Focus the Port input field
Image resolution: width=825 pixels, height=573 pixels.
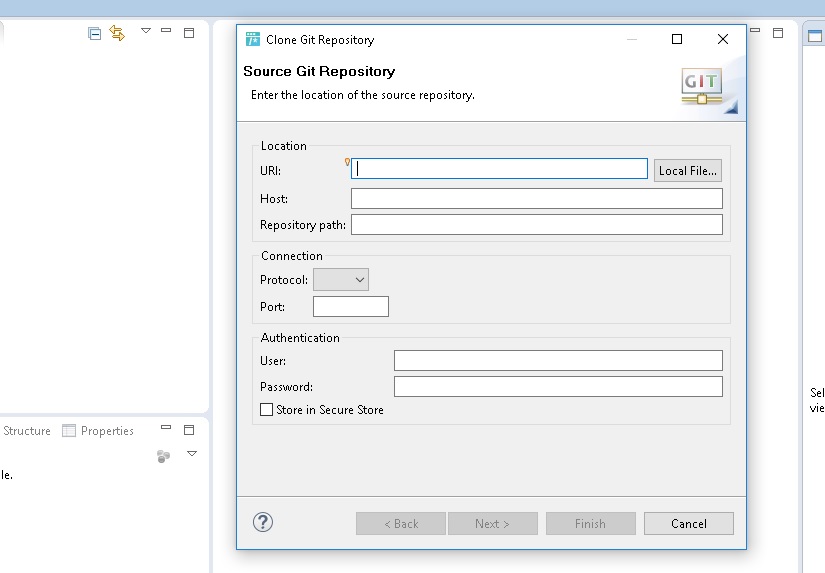point(351,307)
